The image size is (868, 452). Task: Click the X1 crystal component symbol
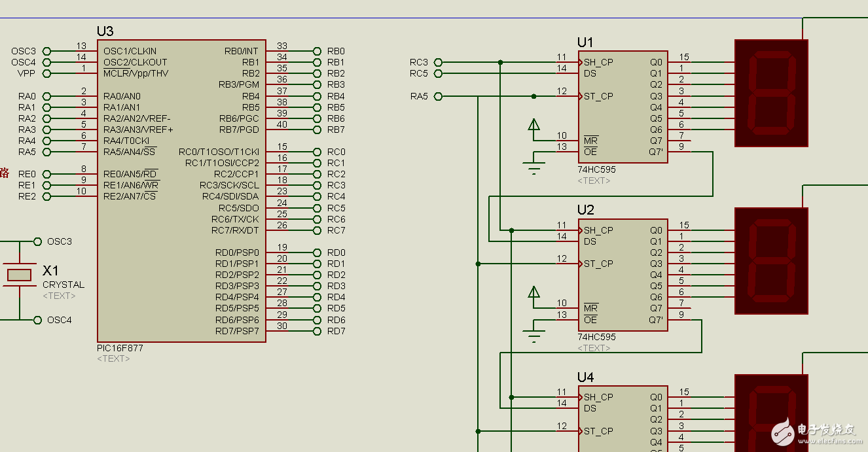[19, 275]
